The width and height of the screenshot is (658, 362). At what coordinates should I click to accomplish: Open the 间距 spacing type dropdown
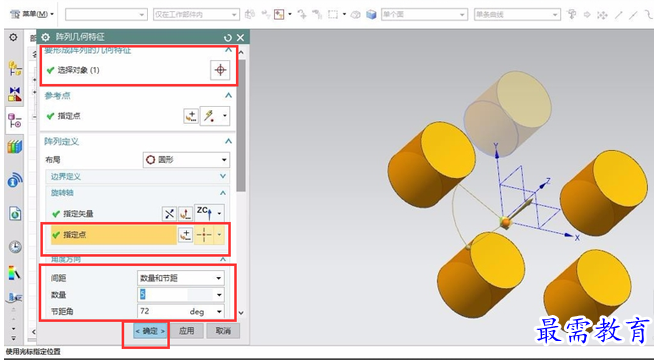pyautogui.click(x=181, y=278)
